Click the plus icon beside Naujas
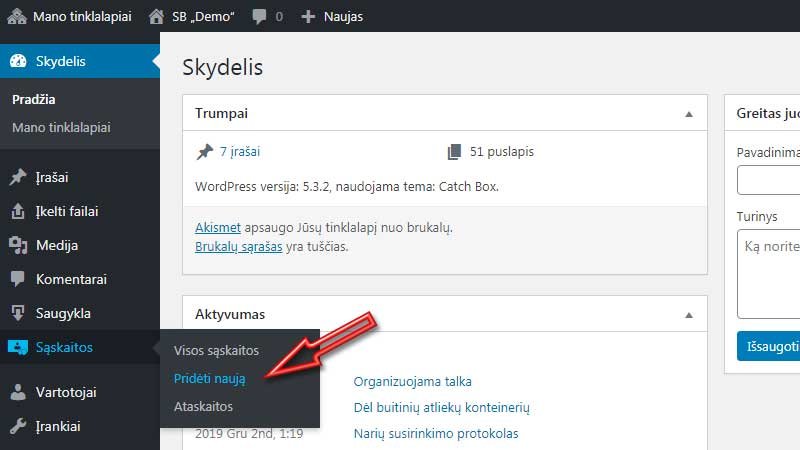Image resolution: width=800 pixels, height=450 pixels. pos(308,17)
